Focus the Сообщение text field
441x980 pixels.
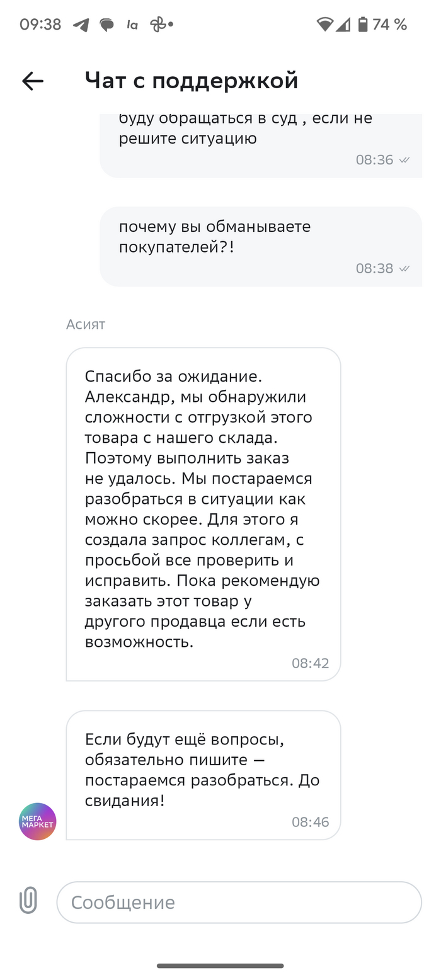click(239, 902)
